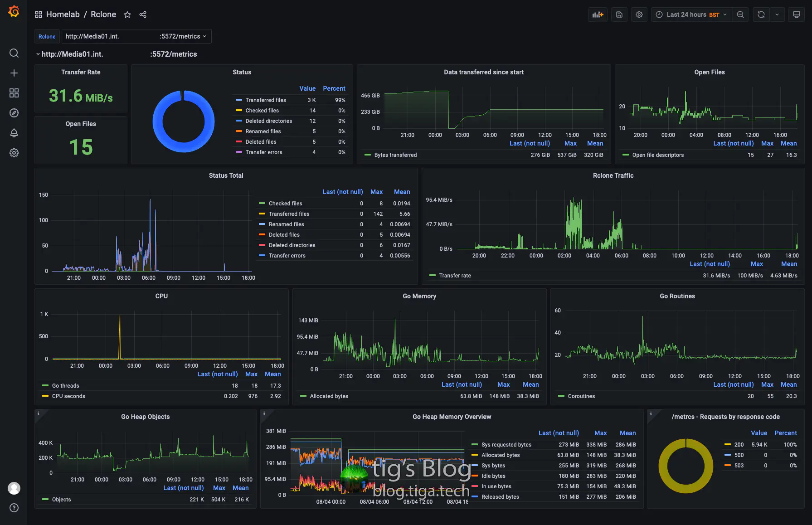
Task: Open Transfer Rate panel title
Action: 81,72
